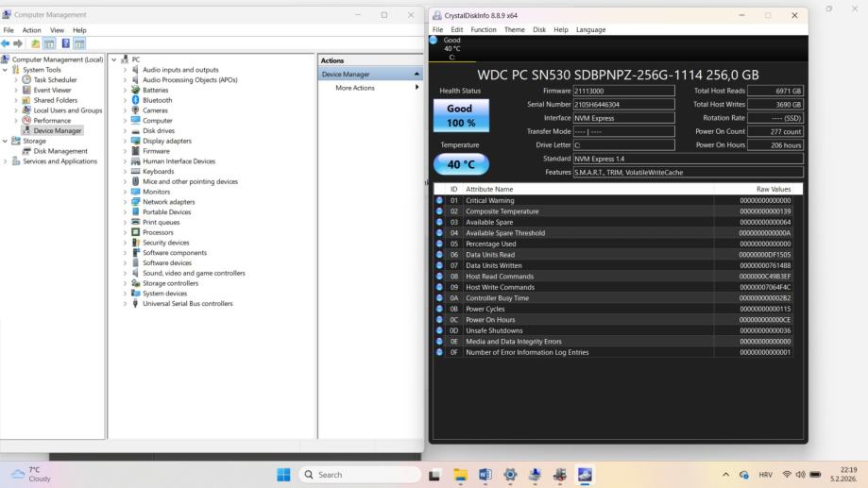Open File menu in Computer Management
Screen dimensions: 868x488
[x=9, y=30]
